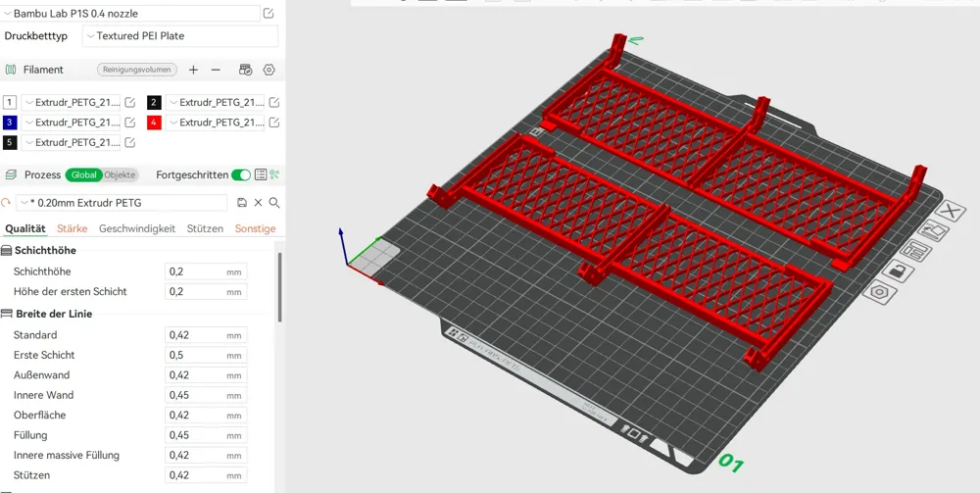Click the Füllung line width field
980x493 pixels.
click(x=206, y=435)
